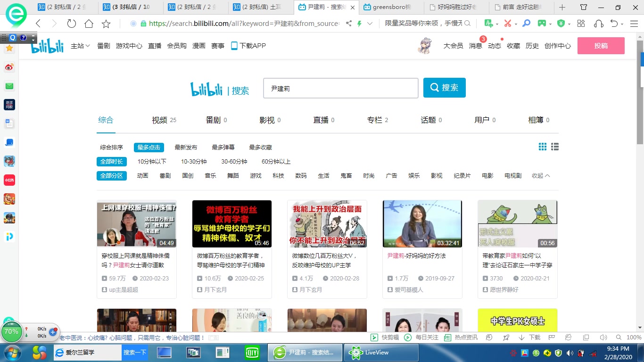Click the bilibili logo in the header

(47, 45)
